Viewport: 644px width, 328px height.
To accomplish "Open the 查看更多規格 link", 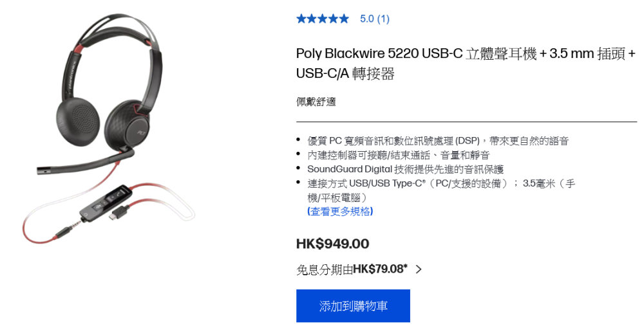I will click(340, 212).
